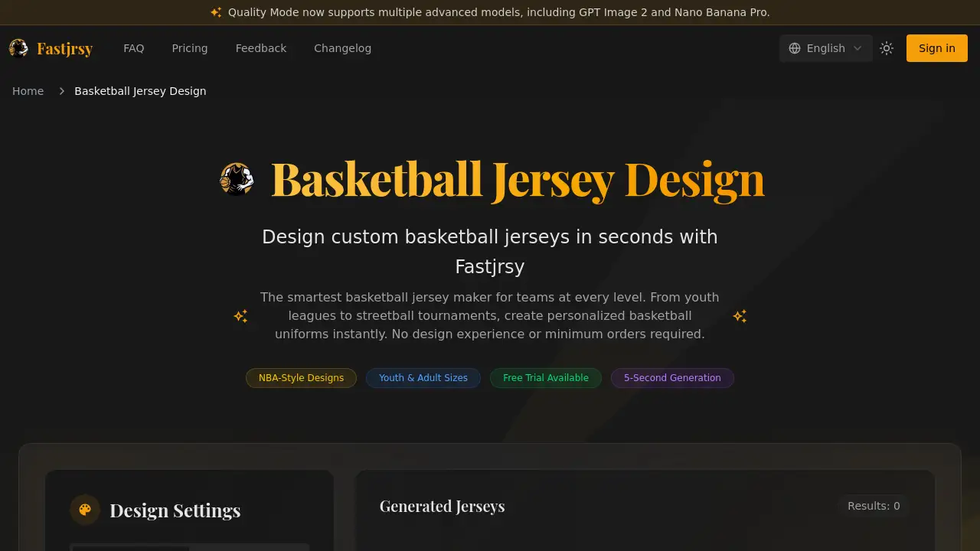Click the Fastjrsy brand name text
980x551 pixels.
(65, 48)
